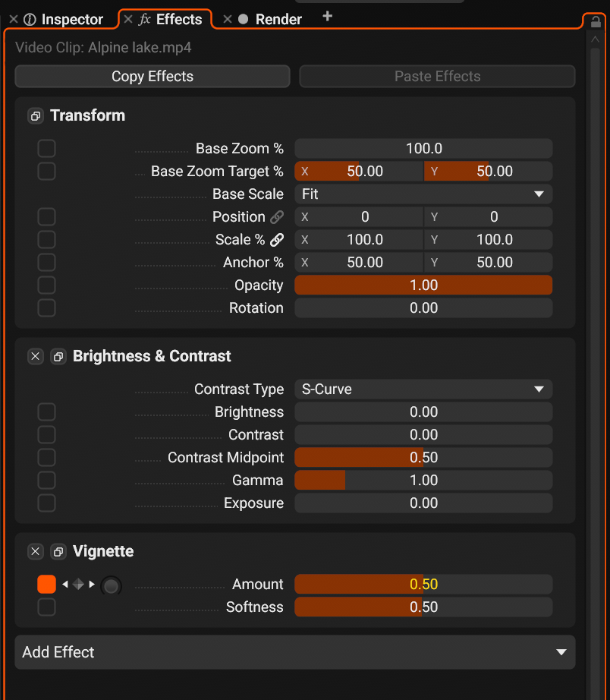This screenshot has width=610, height=700.
Task: Click the Position Y field
Action: [x=488, y=216]
